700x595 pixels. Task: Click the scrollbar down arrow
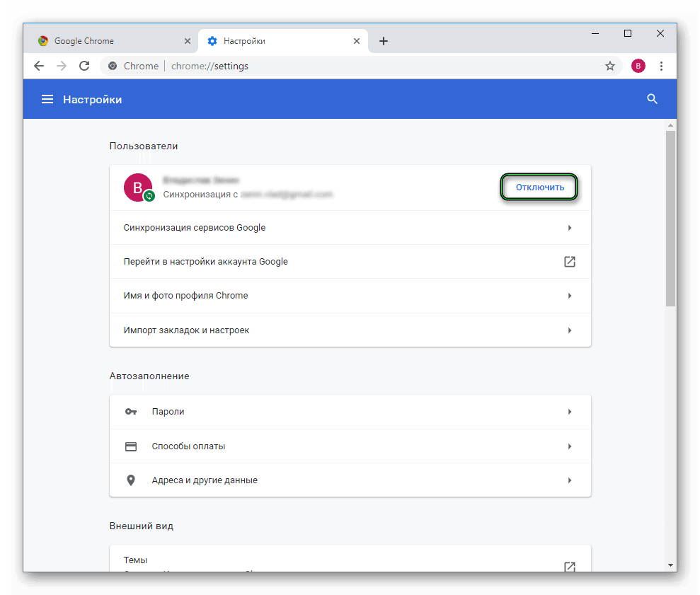coord(670,565)
